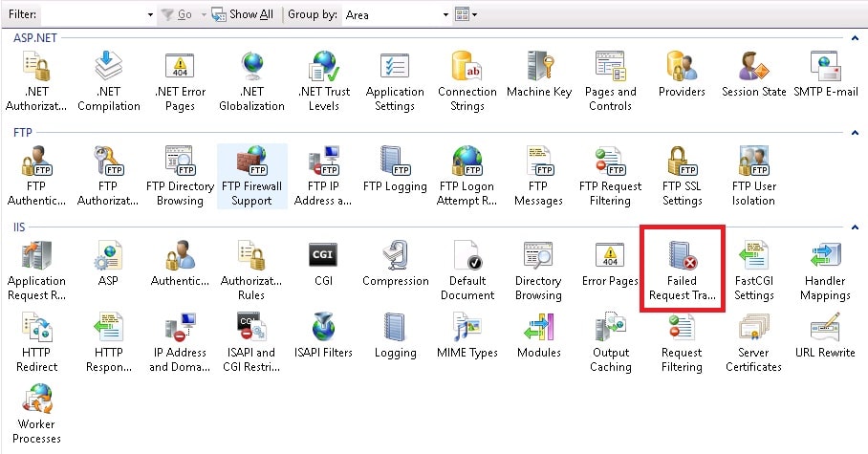Open Application Request Routing feature
Image resolution: width=868 pixels, height=454 pixels.
tap(36, 270)
